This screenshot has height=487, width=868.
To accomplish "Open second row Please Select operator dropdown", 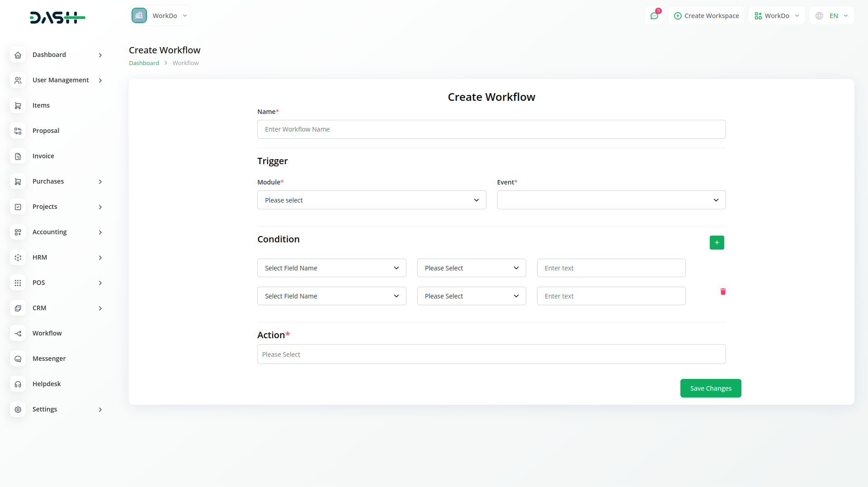I will pos(472,296).
